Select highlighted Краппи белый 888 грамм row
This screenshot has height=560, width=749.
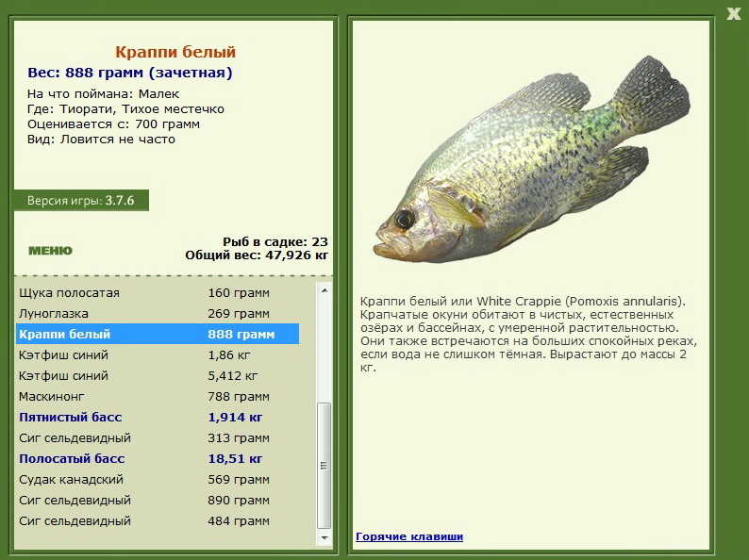coord(158,334)
